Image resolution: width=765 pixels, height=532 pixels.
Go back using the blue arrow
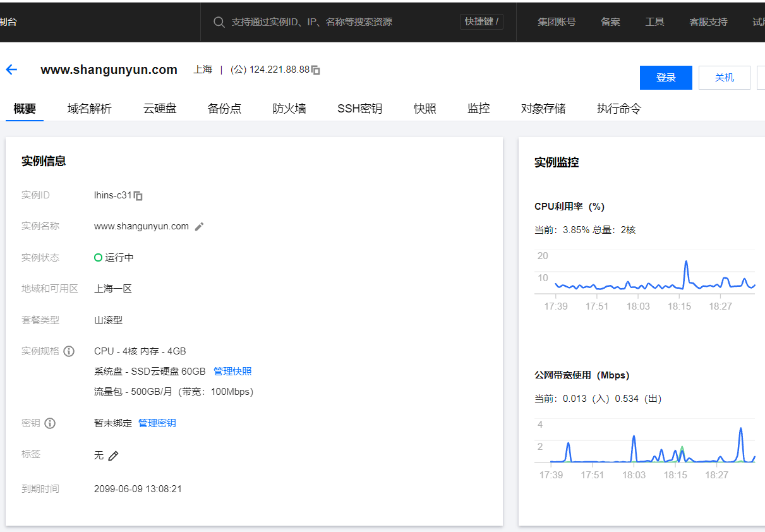[11, 70]
